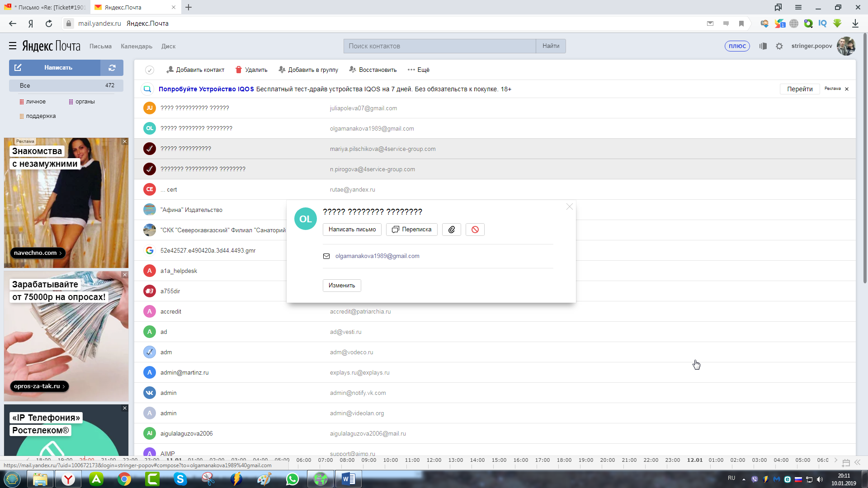This screenshot has width=868, height=488.
Task: Open Skype from the taskbar
Action: [x=180, y=479]
